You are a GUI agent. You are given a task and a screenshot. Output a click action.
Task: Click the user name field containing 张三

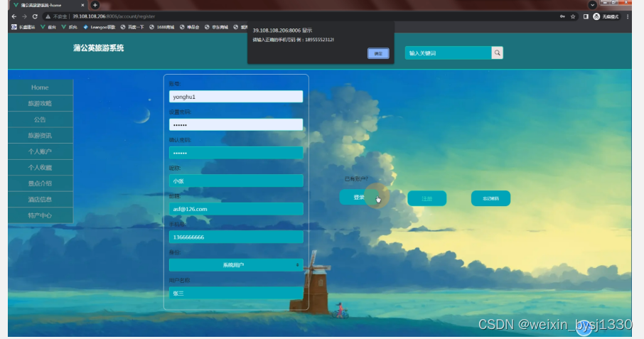236,293
